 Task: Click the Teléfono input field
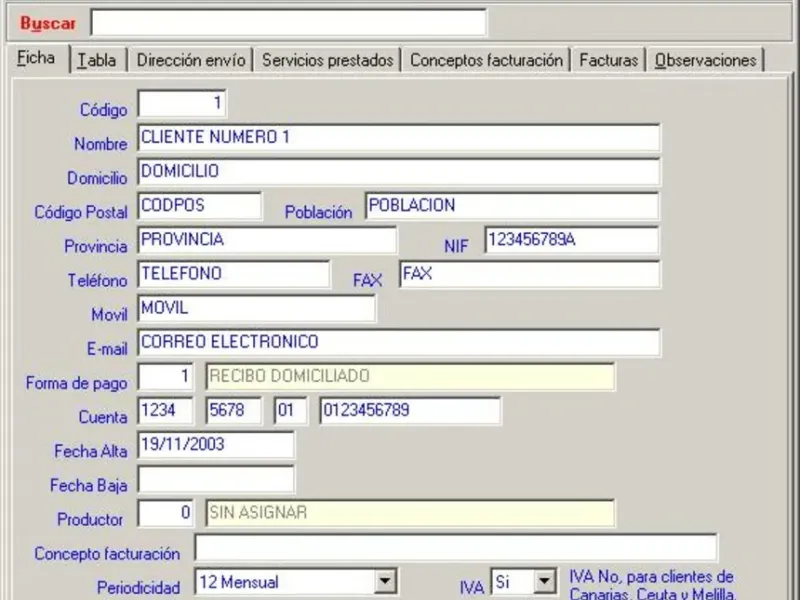coord(234,274)
